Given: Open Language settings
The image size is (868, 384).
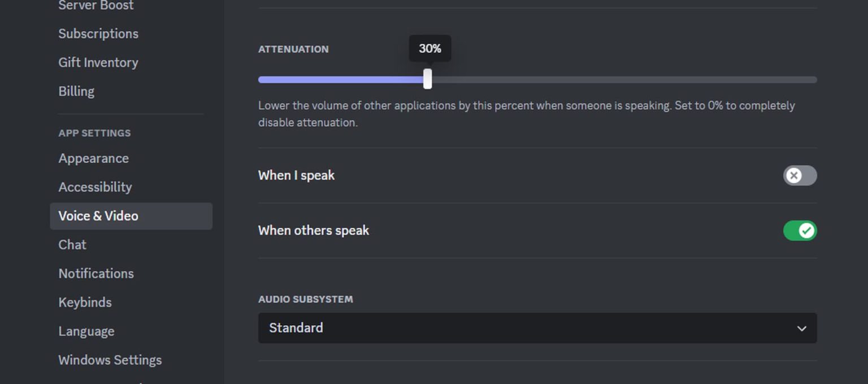Looking at the screenshot, I should (x=86, y=331).
